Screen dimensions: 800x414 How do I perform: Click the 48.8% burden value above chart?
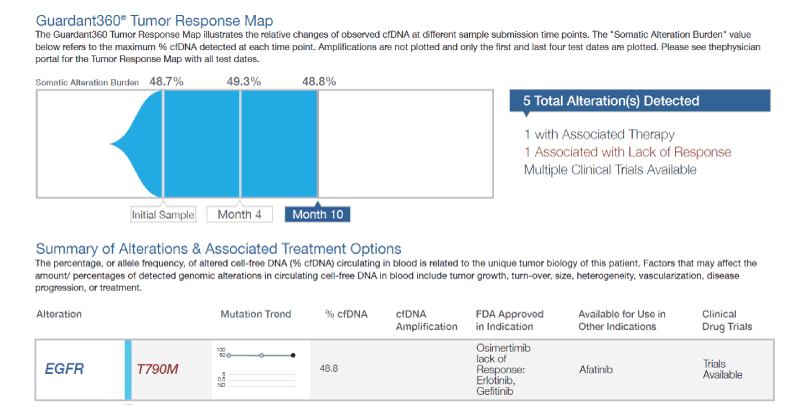(x=319, y=81)
